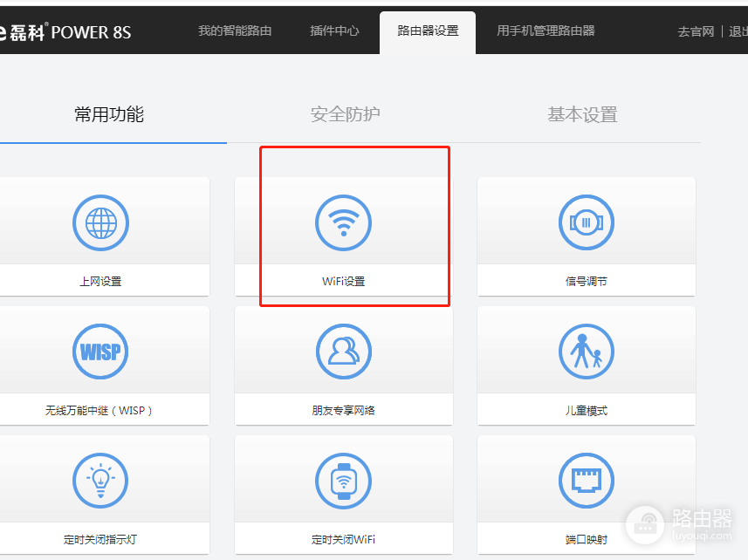Open the 端口映射 ethernet port icon
748x560 pixels.
(587, 481)
